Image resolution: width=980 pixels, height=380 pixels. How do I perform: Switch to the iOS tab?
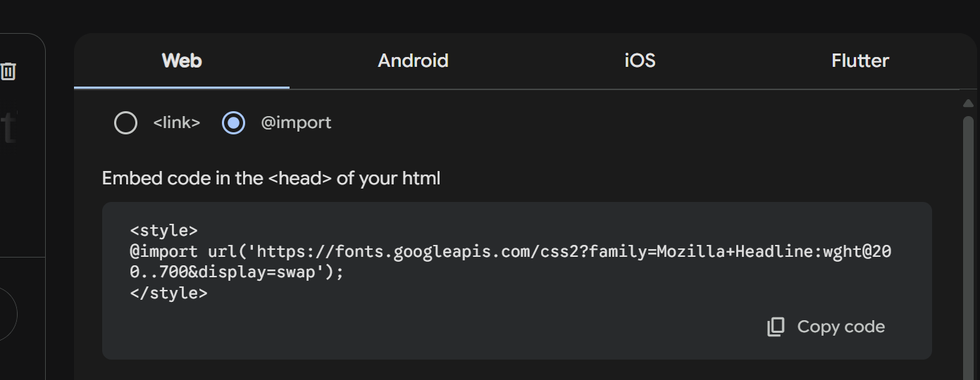click(640, 61)
